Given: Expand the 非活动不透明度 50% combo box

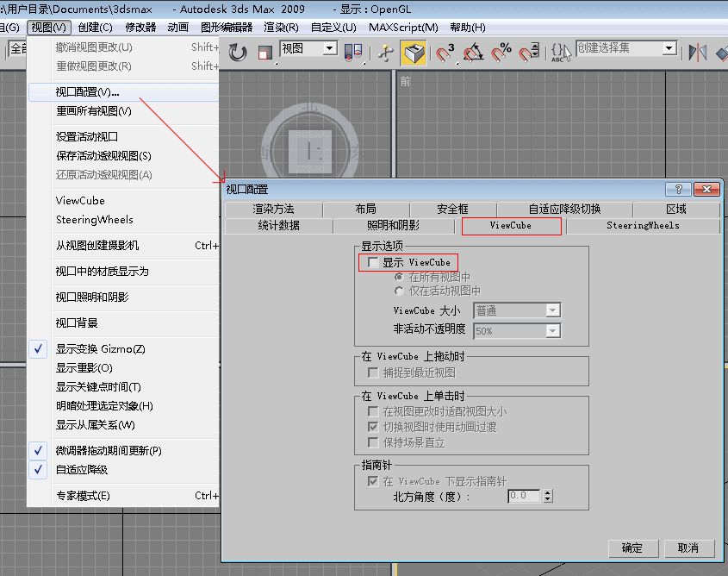Looking at the screenshot, I should pyautogui.click(x=517, y=331).
